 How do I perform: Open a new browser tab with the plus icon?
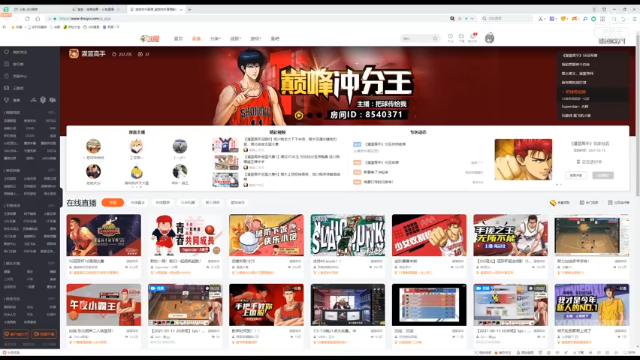(x=190, y=9)
